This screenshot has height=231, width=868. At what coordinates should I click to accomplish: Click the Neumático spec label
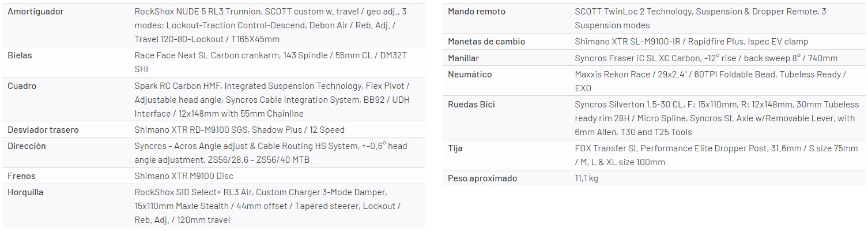[x=470, y=74]
